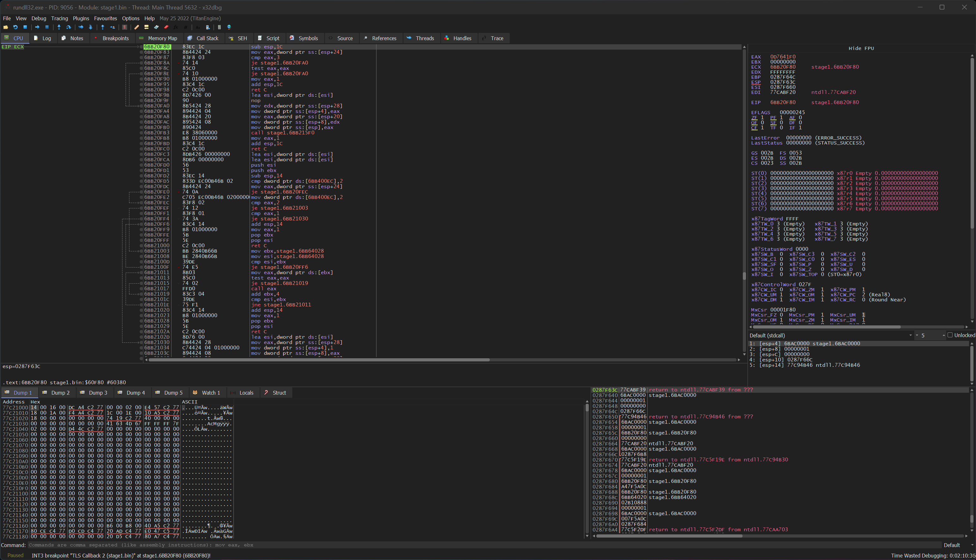
Task: Click the Stop debugging square icon
Action: [x=25, y=27]
